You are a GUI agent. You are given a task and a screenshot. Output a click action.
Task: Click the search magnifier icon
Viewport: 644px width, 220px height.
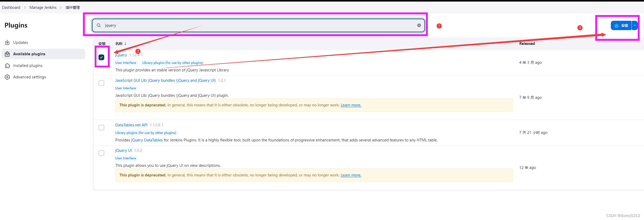[99, 25]
